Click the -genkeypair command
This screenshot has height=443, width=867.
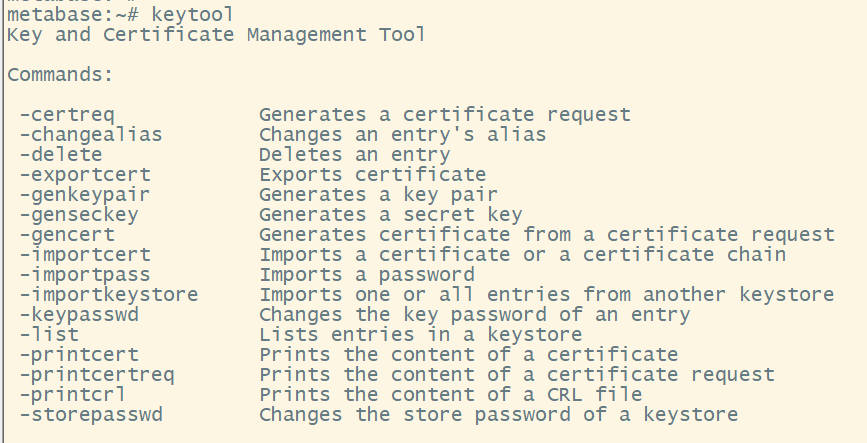(83, 195)
